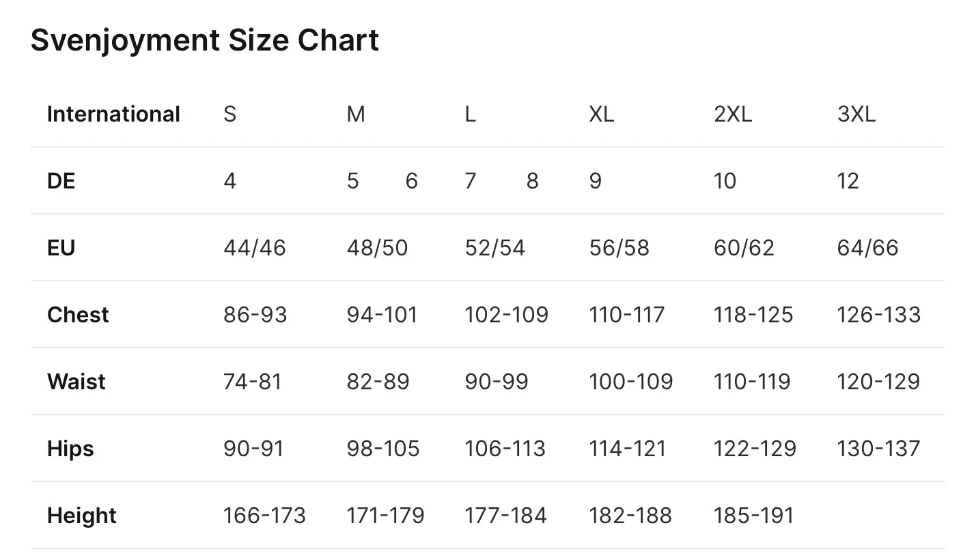Click the EU value 44/46
This screenshot has width=976, height=560.
tap(254, 248)
